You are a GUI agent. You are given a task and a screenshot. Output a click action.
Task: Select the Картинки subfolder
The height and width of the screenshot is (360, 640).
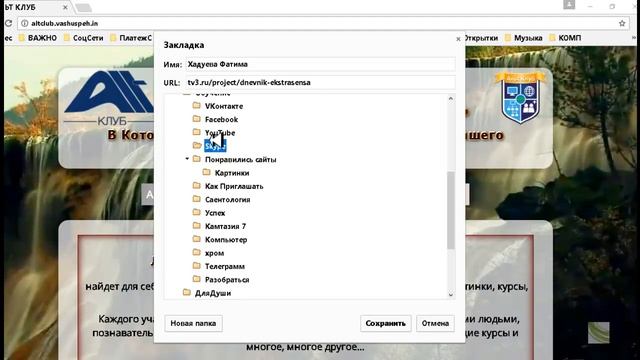click(232, 173)
